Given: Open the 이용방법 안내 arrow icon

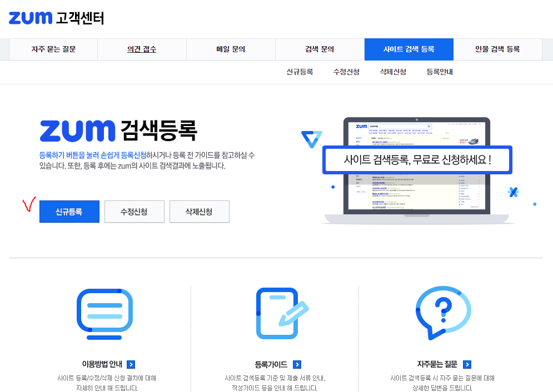Looking at the screenshot, I should point(131,365).
